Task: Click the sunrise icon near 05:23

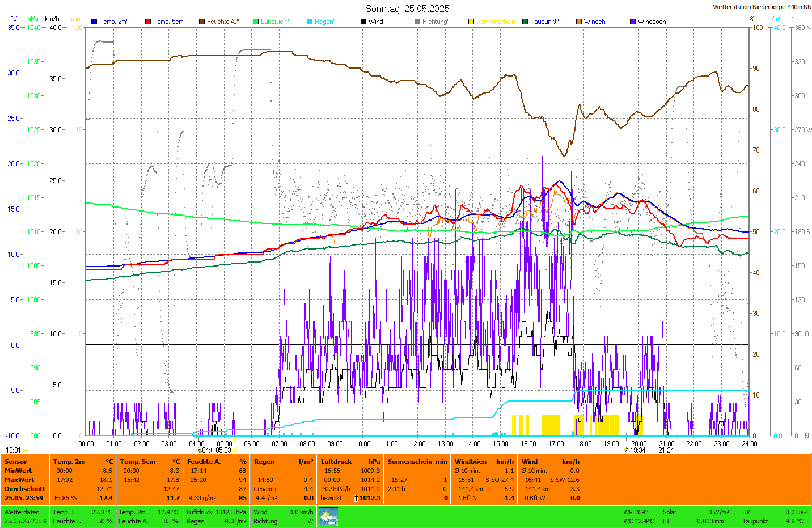Action: (x=235, y=450)
